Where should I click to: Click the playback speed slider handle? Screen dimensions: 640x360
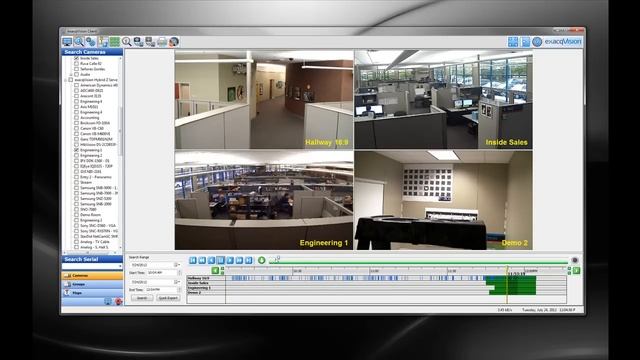[278, 258]
